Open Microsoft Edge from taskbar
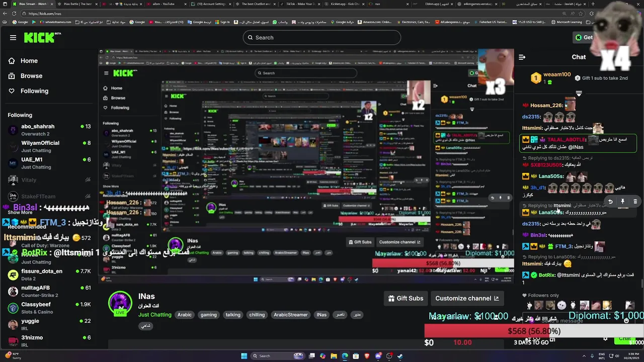Viewport: 644px width, 362px height. pos(345,356)
